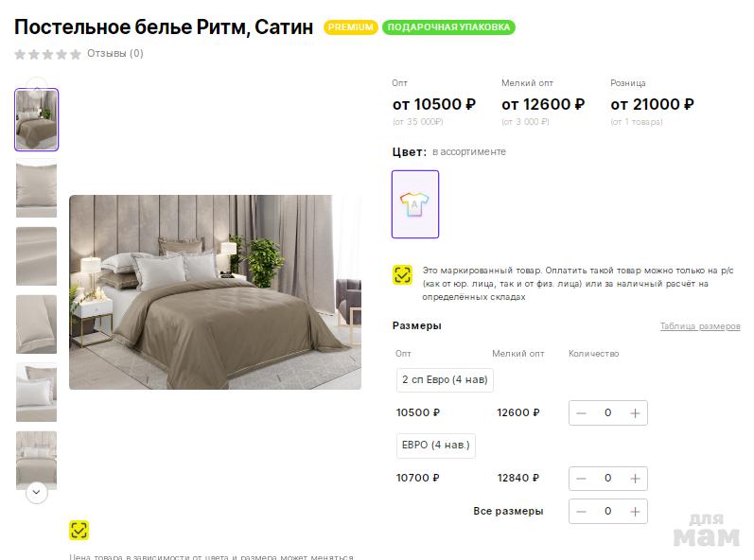
Task: Select the 2 сп Евро (4 нав) size
Action: pyautogui.click(x=445, y=380)
